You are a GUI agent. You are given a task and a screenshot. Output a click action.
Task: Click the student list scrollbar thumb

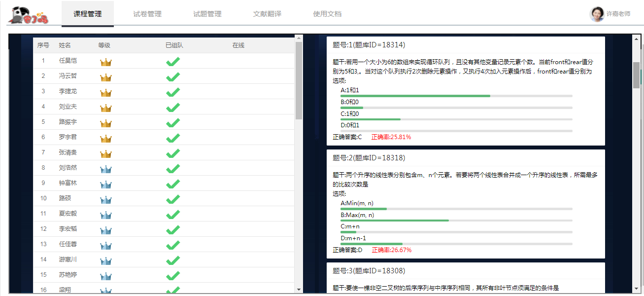(299, 80)
